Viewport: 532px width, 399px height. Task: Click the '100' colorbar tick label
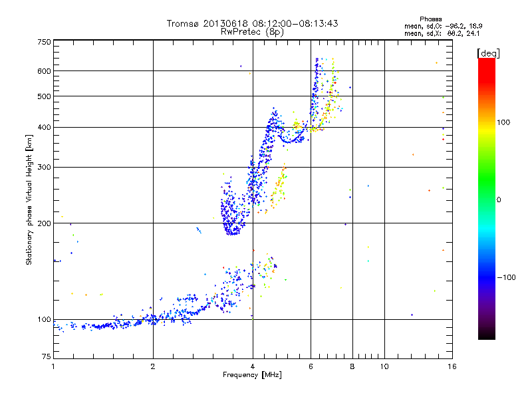point(503,122)
